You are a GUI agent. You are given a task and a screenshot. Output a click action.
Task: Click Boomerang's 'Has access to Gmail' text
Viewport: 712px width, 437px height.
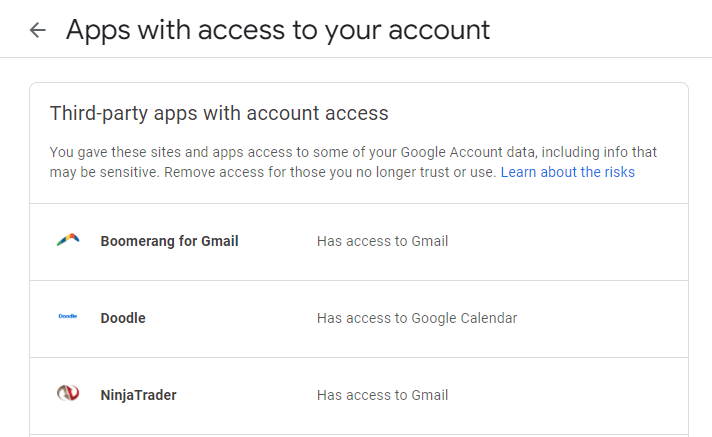(382, 241)
